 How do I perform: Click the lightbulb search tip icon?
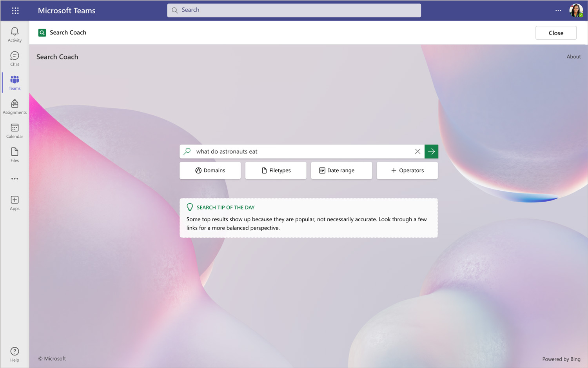click(190, 207)
